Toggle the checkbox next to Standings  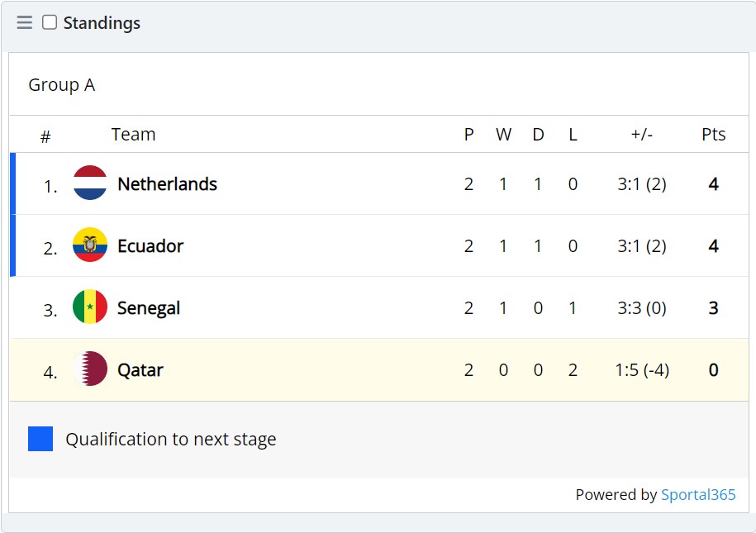click(49, 22)
